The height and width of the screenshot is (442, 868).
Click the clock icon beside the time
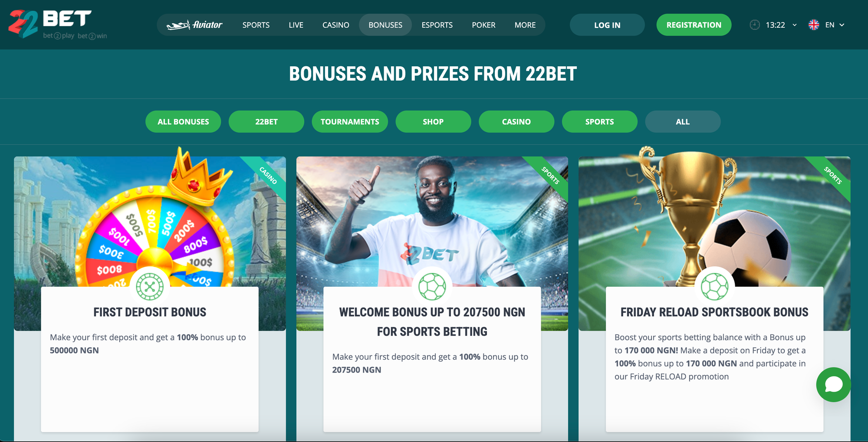[755, 25]
